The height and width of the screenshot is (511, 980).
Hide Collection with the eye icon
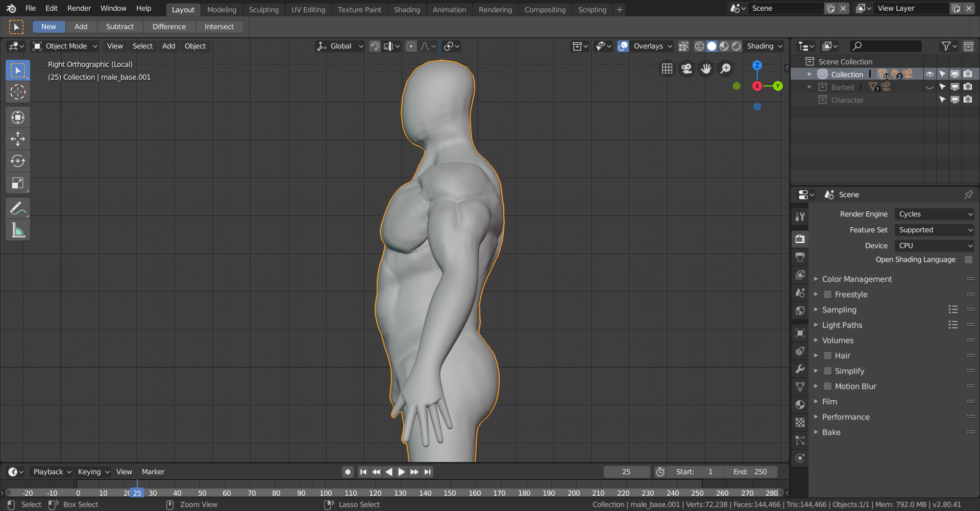point(929,74)
